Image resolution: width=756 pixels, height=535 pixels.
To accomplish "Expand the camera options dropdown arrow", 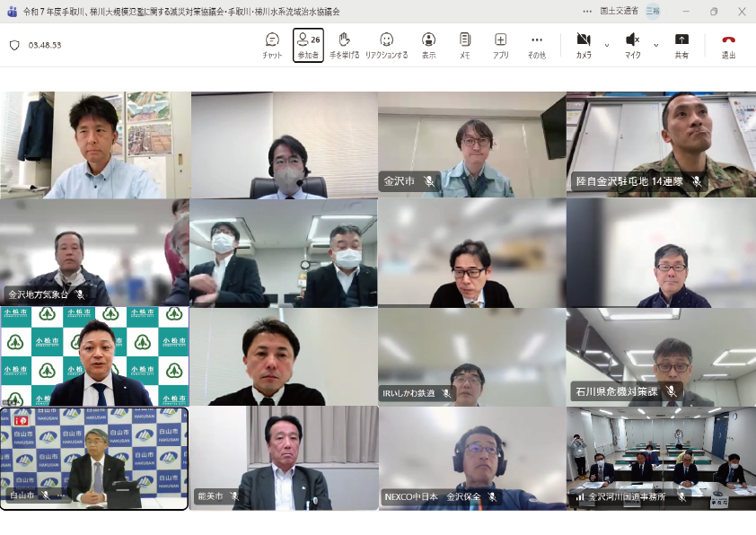I will click(x=607, y=45).
